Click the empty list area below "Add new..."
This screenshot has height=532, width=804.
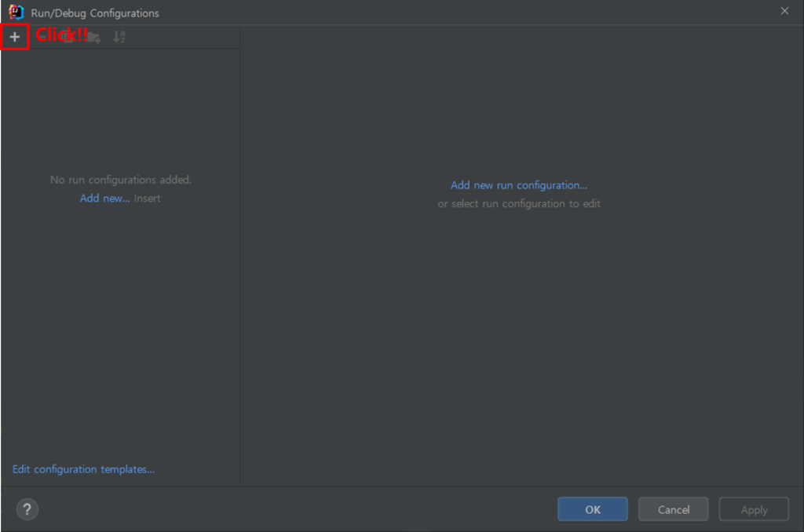pos(121,330)
